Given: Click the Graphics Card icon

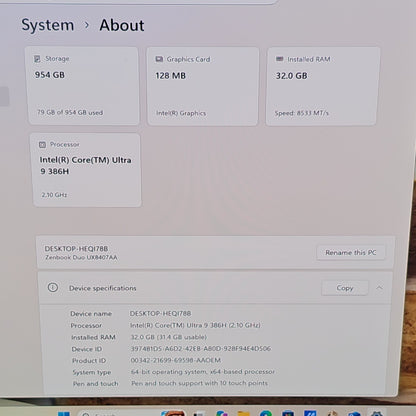Looking at the screenshot, I should point(159,59).
